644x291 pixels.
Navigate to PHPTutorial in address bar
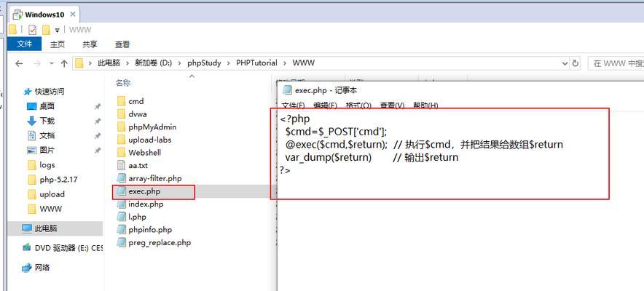(256, 63)
